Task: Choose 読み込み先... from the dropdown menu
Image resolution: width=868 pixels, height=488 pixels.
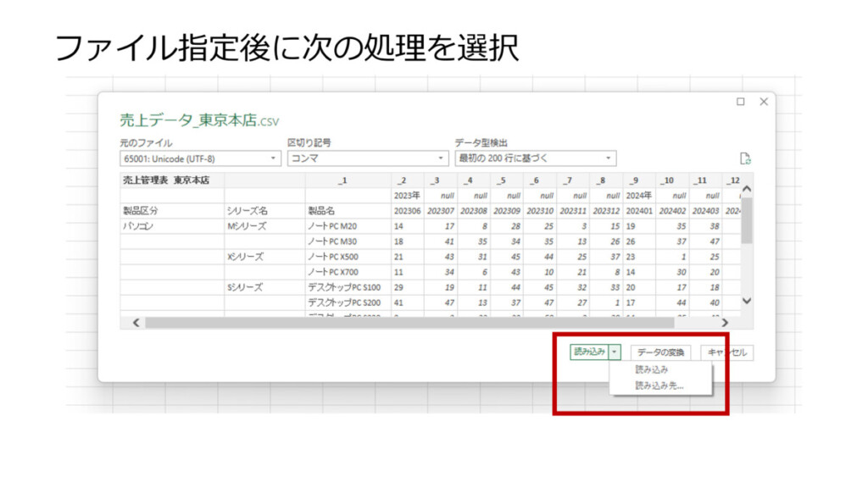Action: point(659,385)
